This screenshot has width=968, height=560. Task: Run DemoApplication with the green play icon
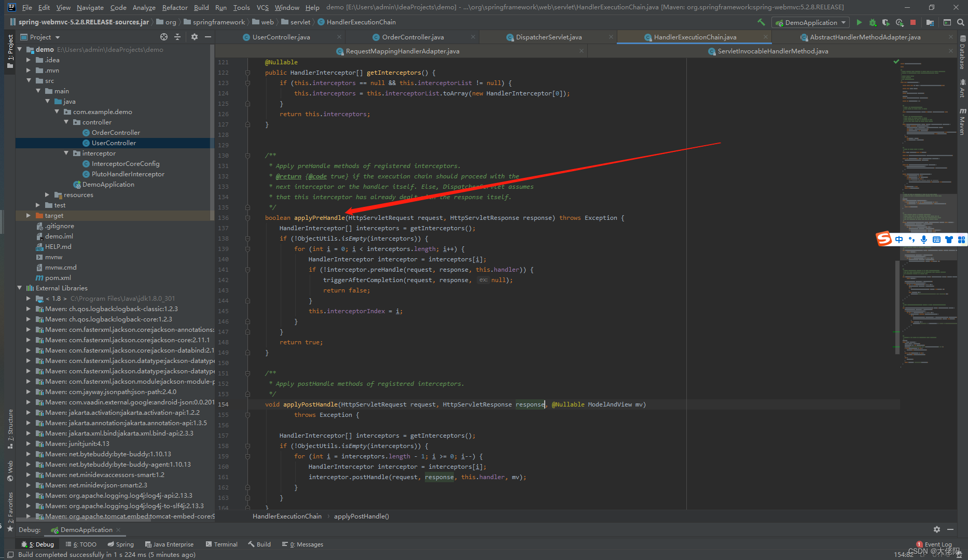tap(859, 22)
